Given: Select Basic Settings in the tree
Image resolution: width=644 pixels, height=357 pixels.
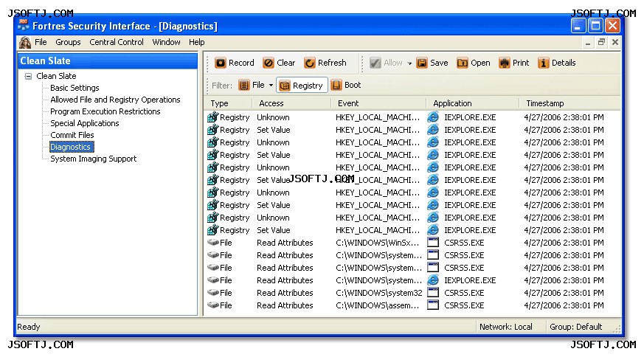Looking at the screenshot, I should tap(75, 88).
